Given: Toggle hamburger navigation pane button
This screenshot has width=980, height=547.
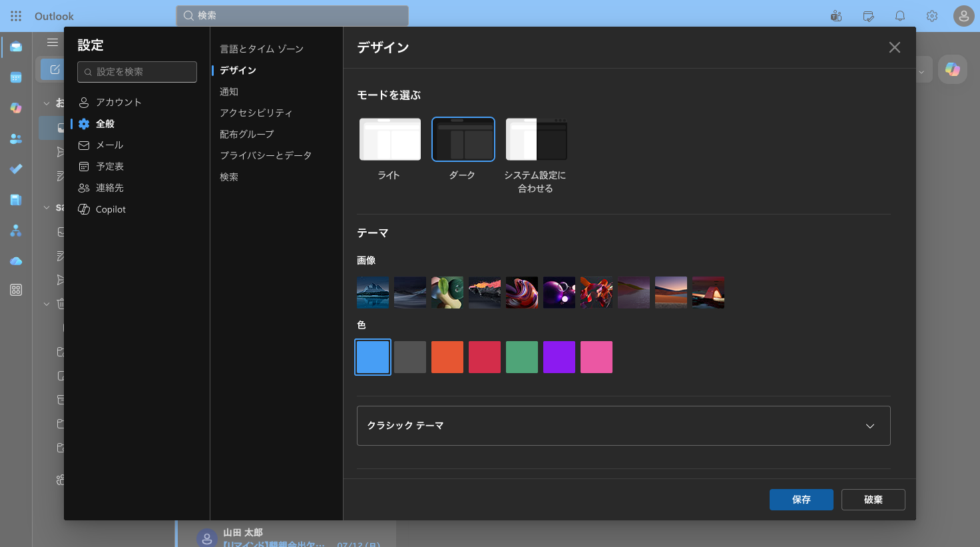Looking at the screenshot, I should 52,43.
